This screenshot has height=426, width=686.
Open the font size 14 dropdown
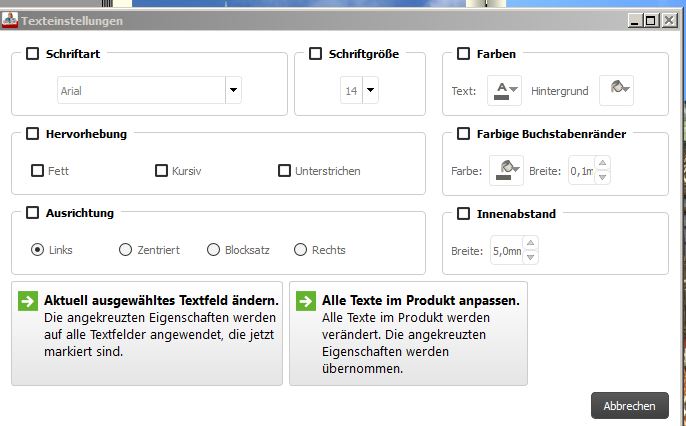pos(370,91)
